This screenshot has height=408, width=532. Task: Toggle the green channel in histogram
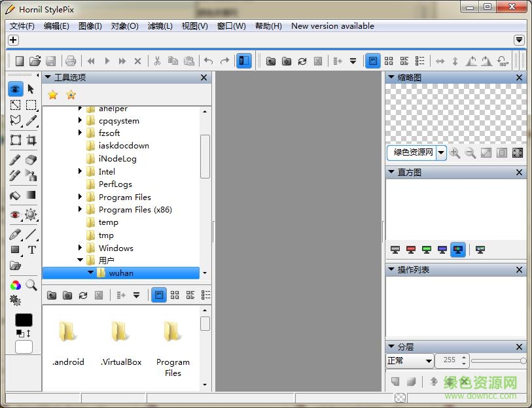427,250
